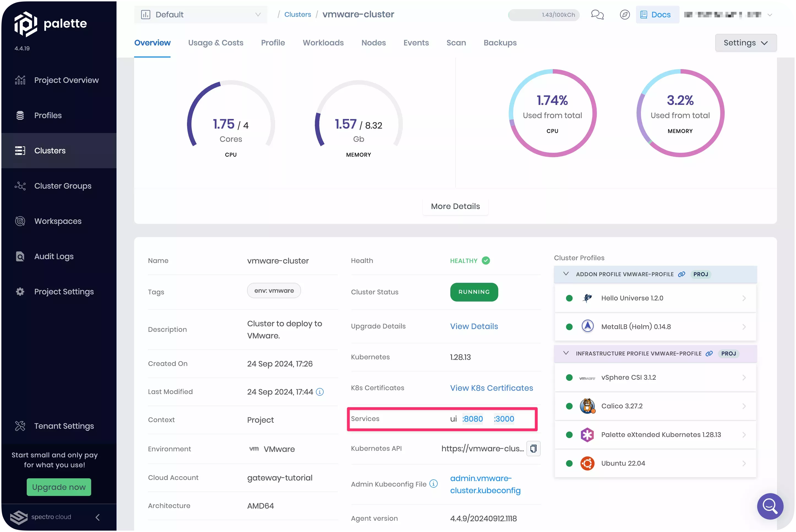The width and height of the screenshot is (796, 532).
Task: Open Cluster Groups from the sidebar
Action: tap(63, 186)
